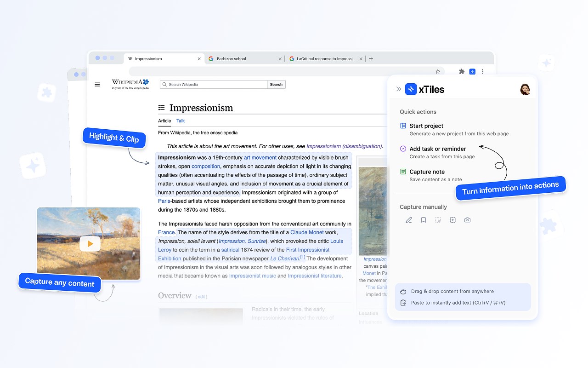Open the Claude Monet link
588x368 pixels.
[x=307, y=233]
